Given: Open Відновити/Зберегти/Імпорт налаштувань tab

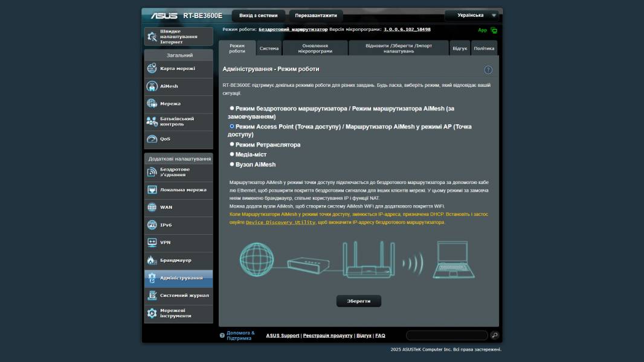Looking at the screenshot, I should (398, 48).
